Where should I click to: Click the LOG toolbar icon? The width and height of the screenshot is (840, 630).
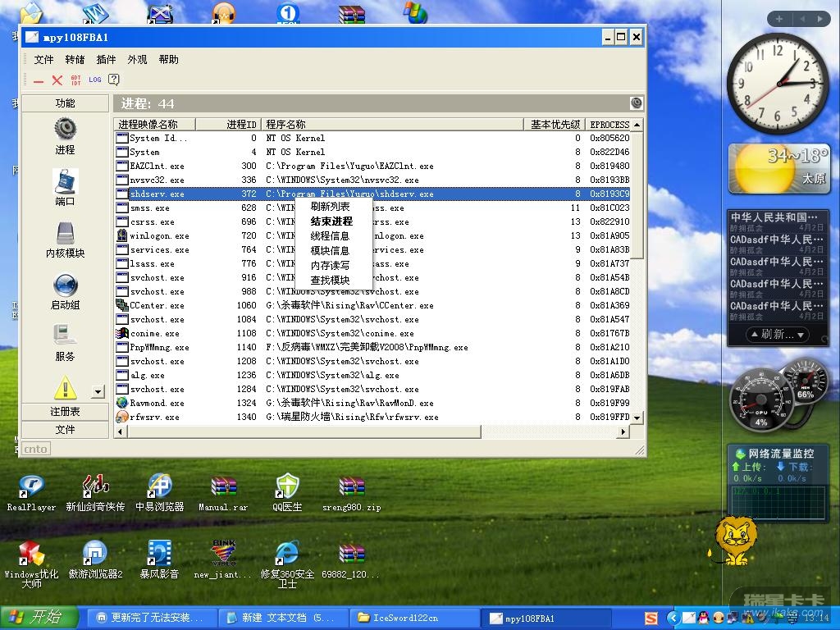coord(95,80)
